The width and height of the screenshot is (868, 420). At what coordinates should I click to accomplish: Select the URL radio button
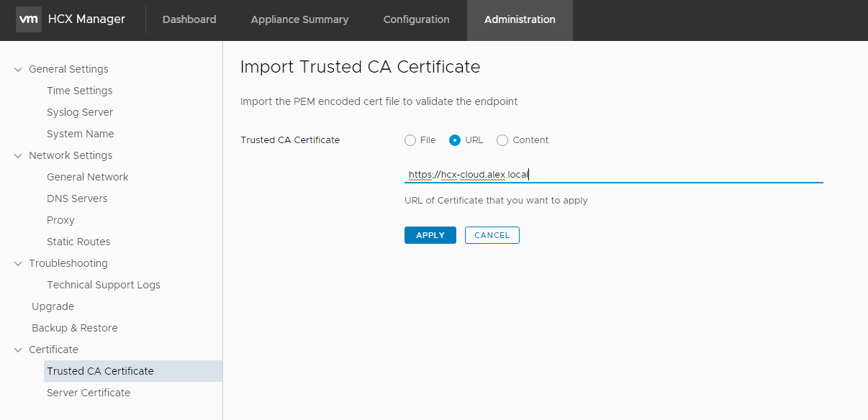pyautogui.click(x=455, y=140)
